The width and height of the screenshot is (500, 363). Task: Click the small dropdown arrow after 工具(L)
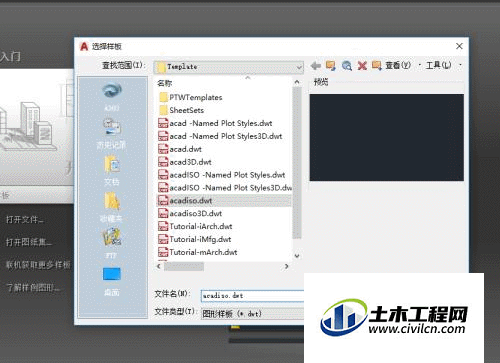click(460, 65)
